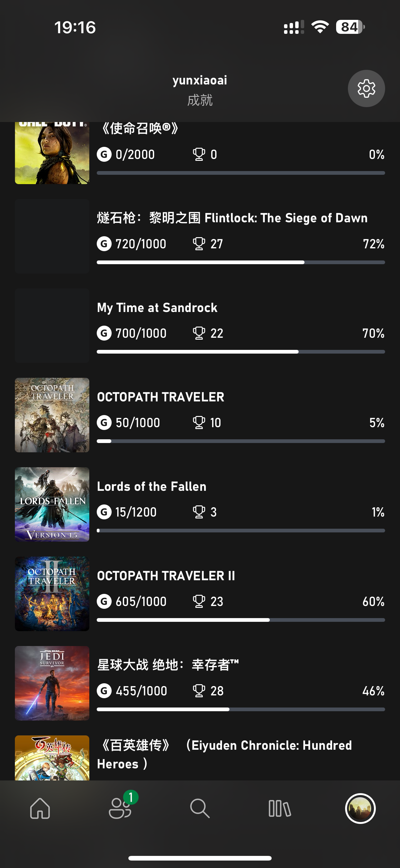Screen dimensions: 400x868
Task: Tap the trophy icon for Flintlock
Action: 199,244
